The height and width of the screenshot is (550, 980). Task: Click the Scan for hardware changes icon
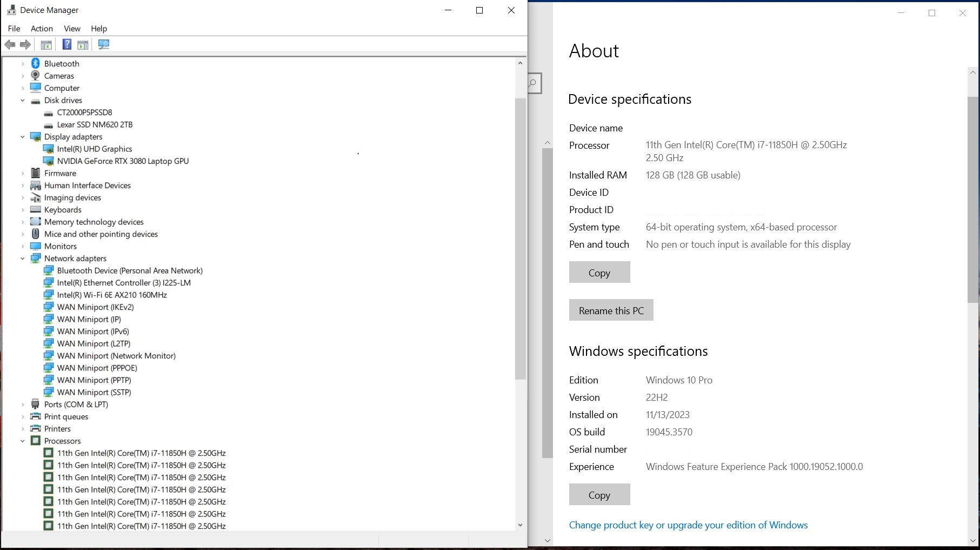[x=104, y=44]
